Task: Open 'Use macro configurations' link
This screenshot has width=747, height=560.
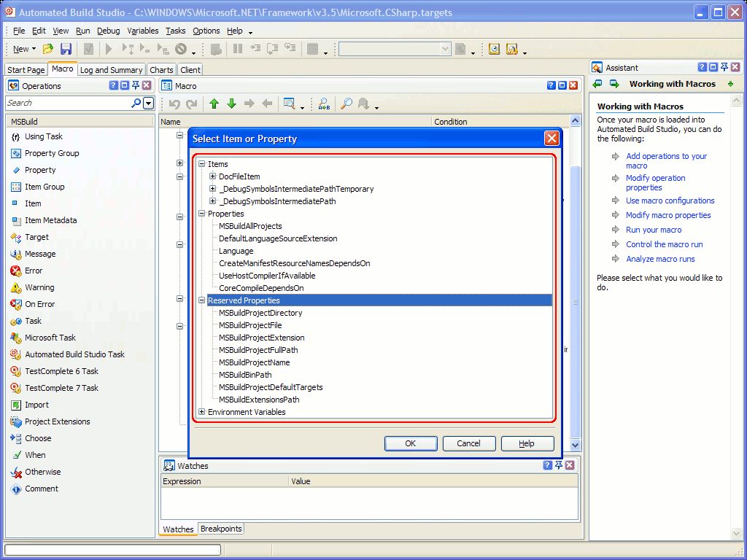Action: pos(670,201)
